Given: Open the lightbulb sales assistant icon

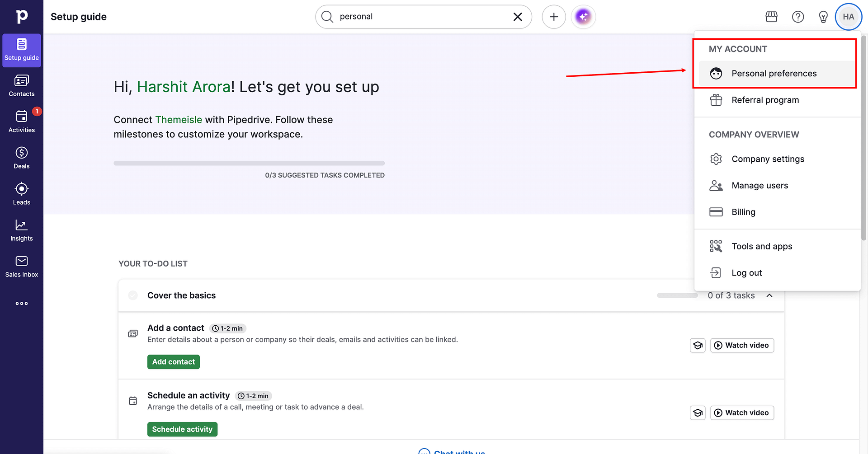Looking at the screenshot, I should 823,17.
